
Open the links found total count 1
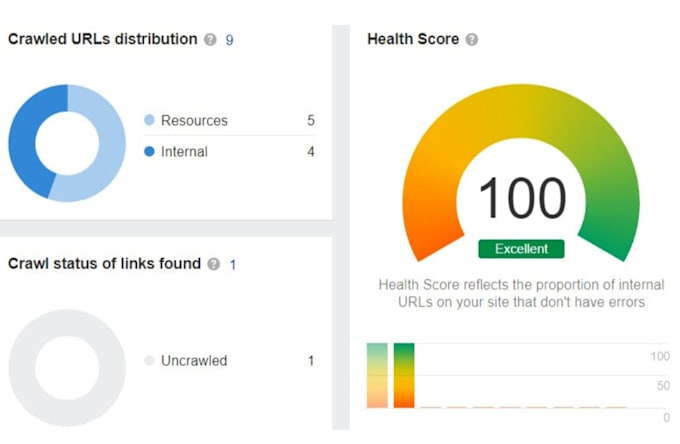pos(233,264)
